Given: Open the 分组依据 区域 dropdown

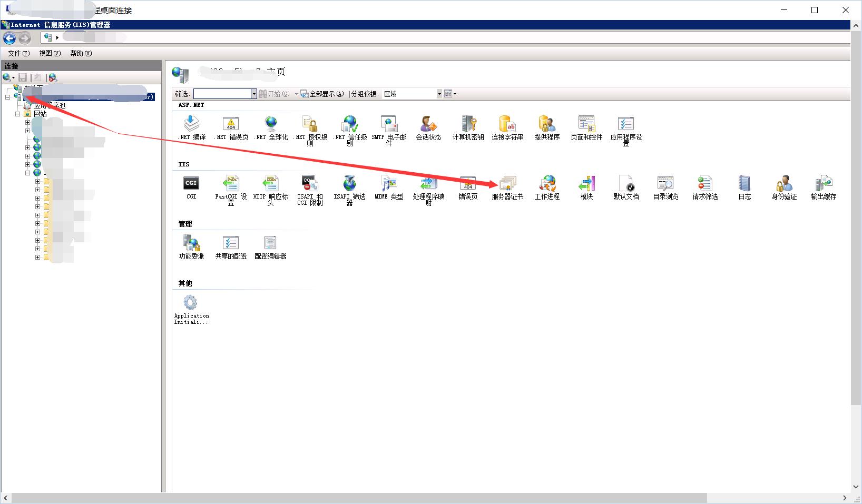Looking at the screenshot, I should 439,94.
